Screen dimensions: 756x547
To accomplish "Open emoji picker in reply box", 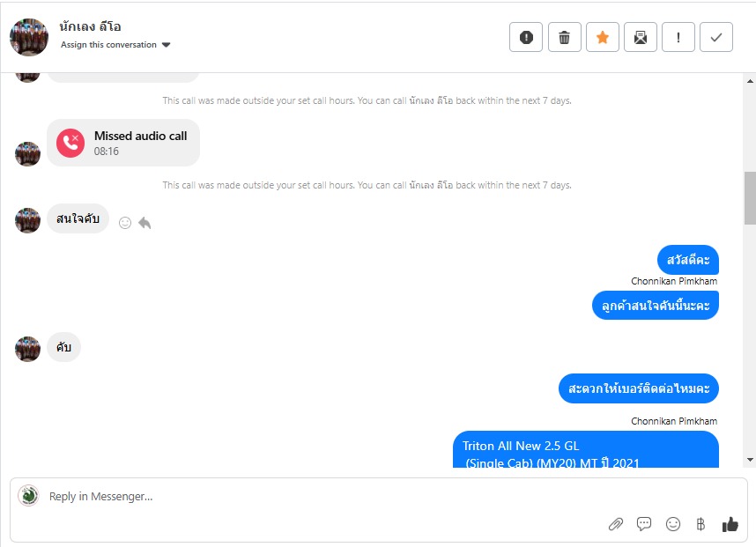I will [x=672, y=524].
